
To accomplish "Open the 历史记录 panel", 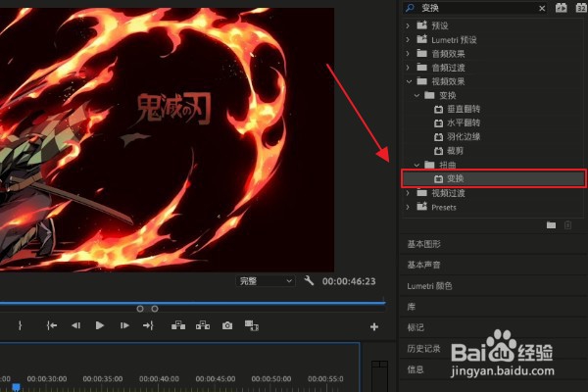I will (423, 349).
